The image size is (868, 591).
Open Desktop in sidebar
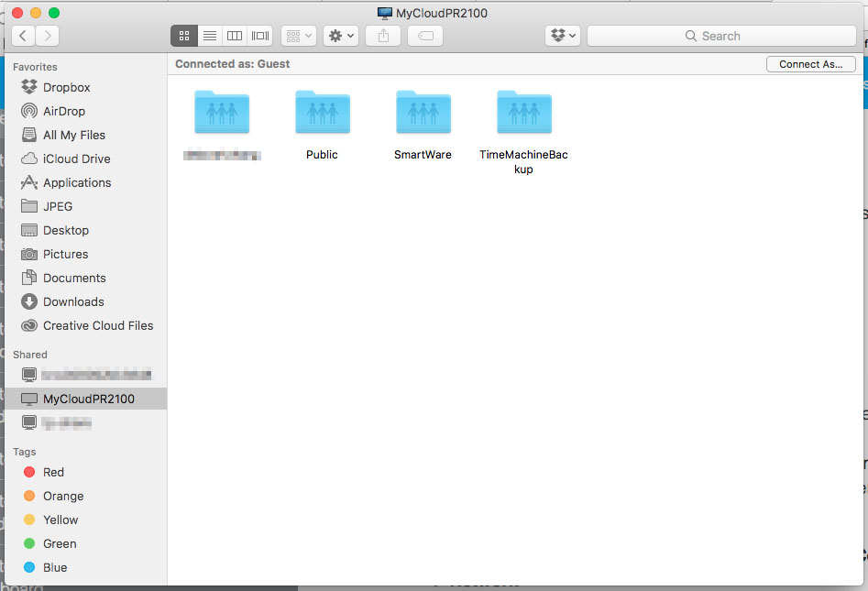coord(85,230)
